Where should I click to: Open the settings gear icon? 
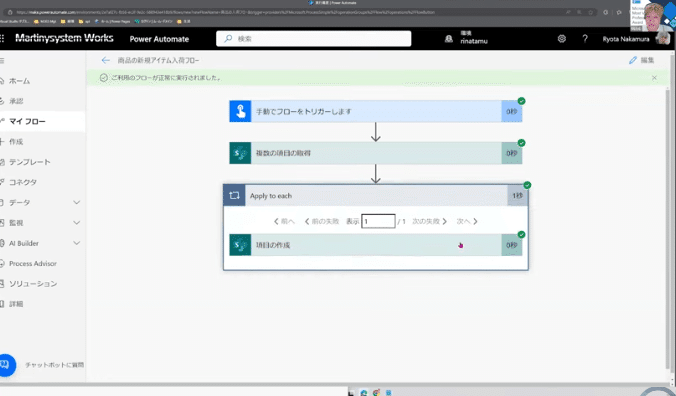tap(561, 39)
